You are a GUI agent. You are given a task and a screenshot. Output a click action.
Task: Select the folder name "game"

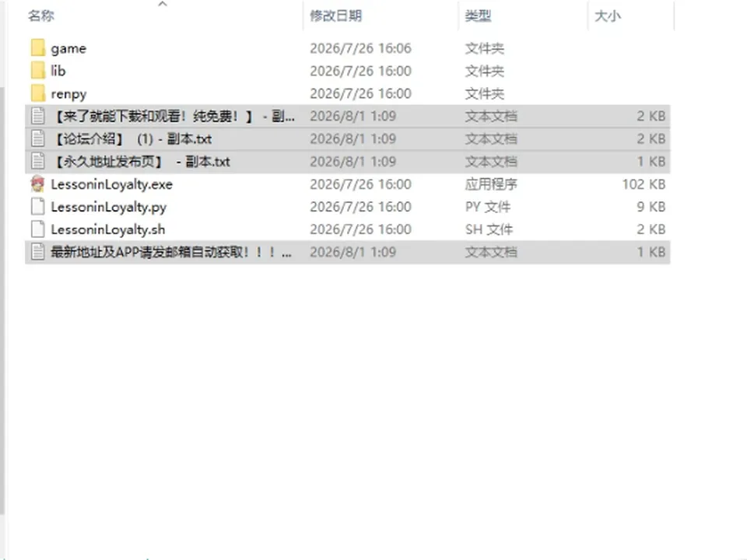coord(68,48)
